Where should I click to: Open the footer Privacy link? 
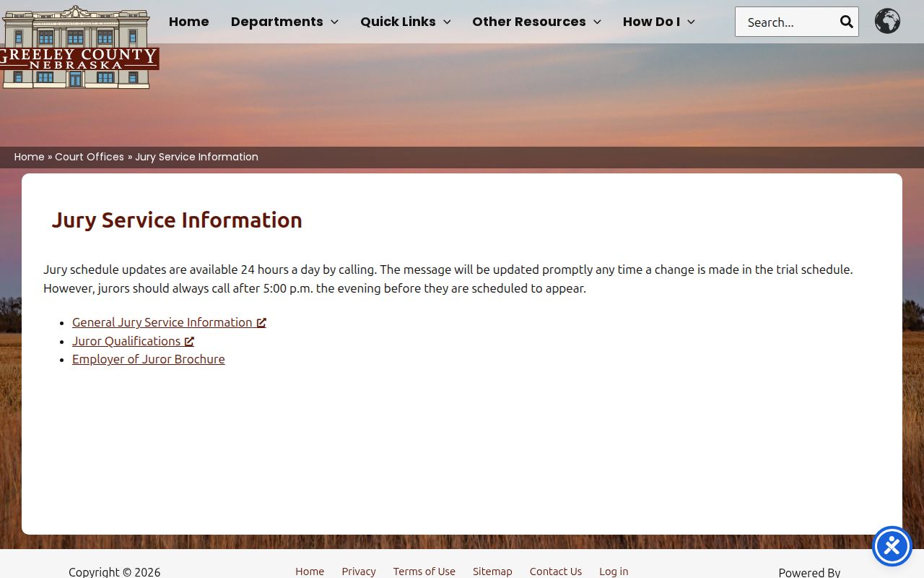359,571
